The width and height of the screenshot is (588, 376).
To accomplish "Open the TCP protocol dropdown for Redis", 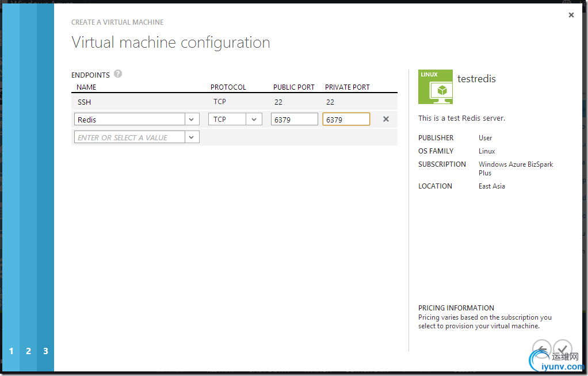I will 254,119.
